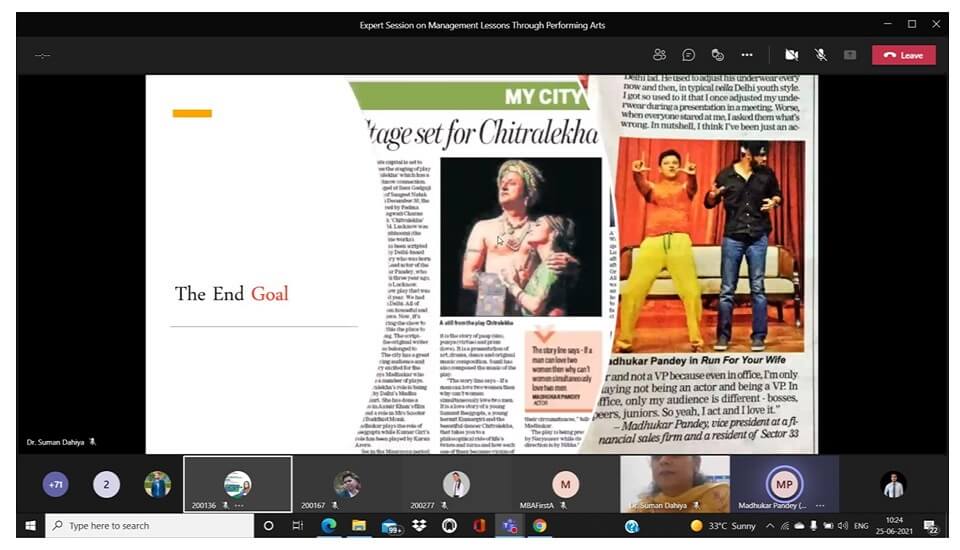This screenshot has width=960, height=550.
Task: Open the meeting chat
Action: coord(688,55)
